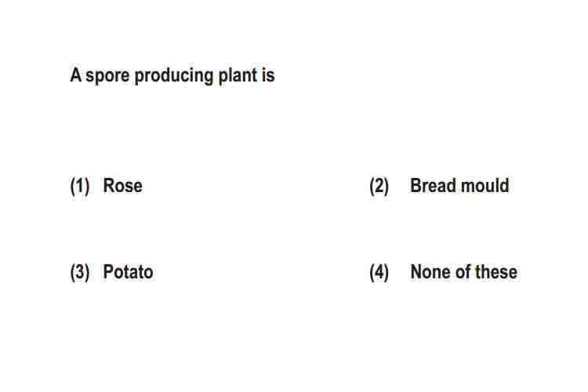Click the first letter R of Rose

coord(109,186)
